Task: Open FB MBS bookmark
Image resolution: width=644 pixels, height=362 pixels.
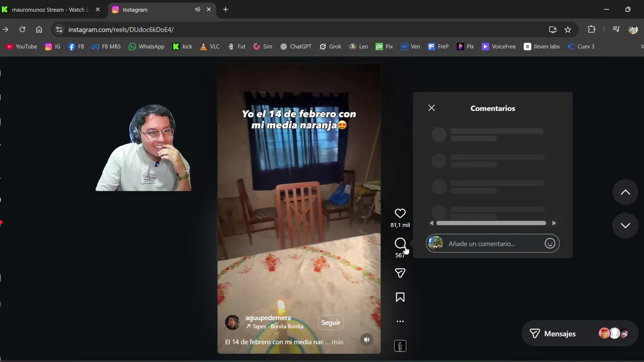Action: 106,46
